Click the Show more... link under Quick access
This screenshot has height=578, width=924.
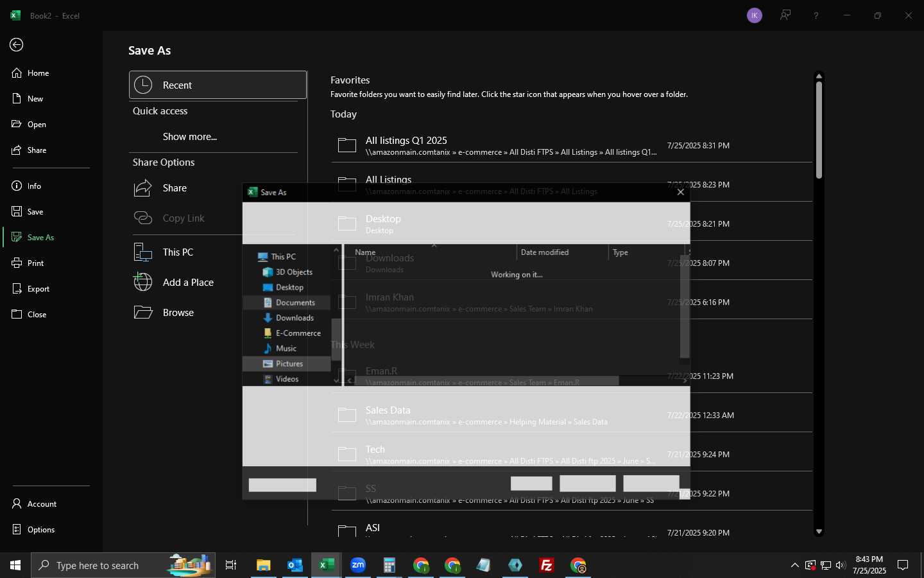coord(190,137)
